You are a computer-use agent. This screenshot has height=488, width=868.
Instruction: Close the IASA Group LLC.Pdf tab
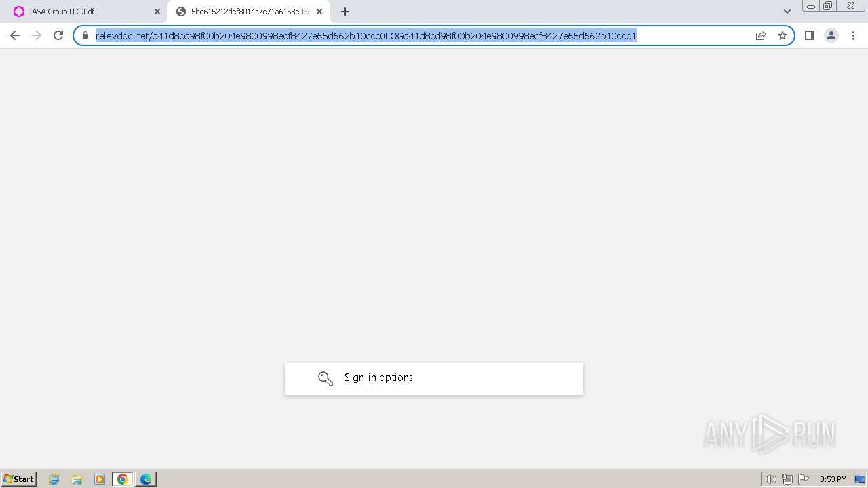pos(157,12)
